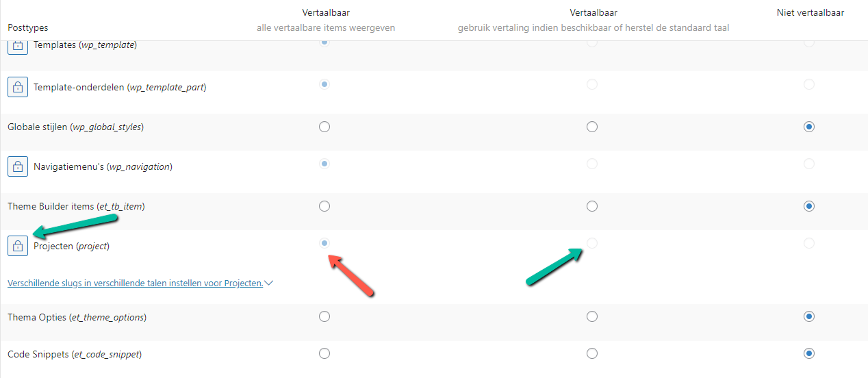The height and width of the screenshot is (378, 868).
Task: Click lock icon beside Navigatiemenu's
Action: (x=18, y=166)
